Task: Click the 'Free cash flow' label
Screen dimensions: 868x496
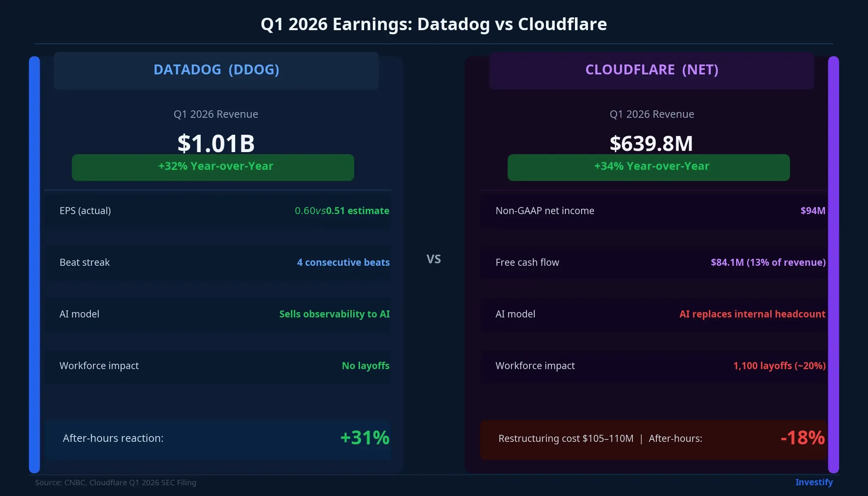Action: click(x=527, y=262)
